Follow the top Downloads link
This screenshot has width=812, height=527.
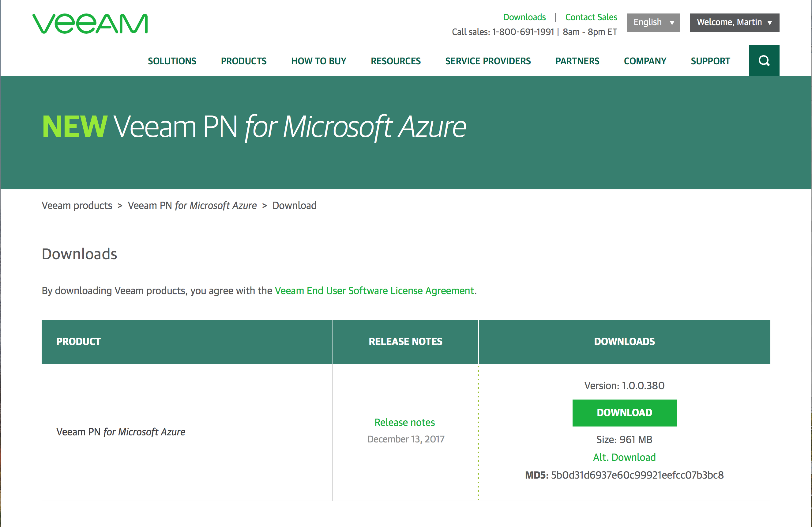(524, 17)
